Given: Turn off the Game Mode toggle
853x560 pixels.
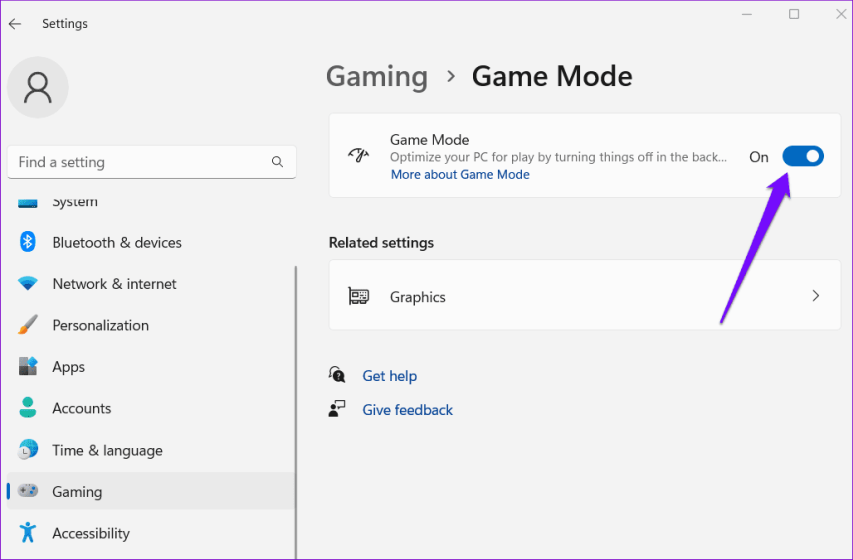Looking at the screenshot, I should pos(802,156).
